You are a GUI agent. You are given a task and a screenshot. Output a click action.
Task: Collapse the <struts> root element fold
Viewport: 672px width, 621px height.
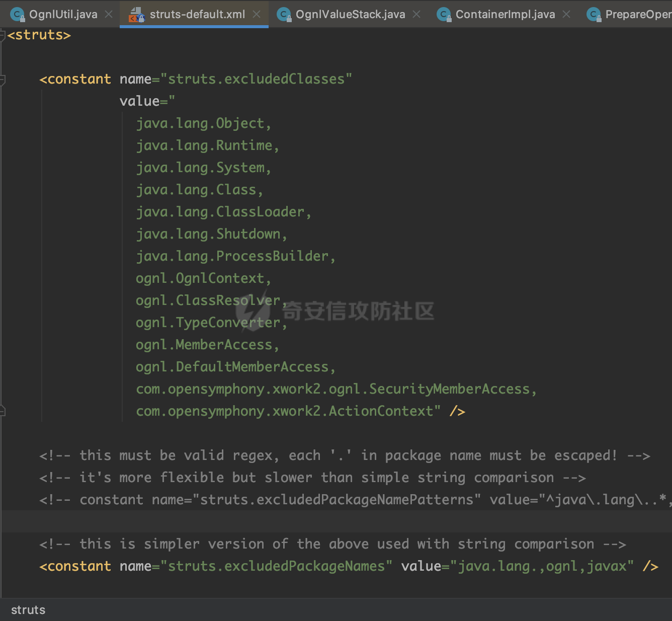[2, 35]
